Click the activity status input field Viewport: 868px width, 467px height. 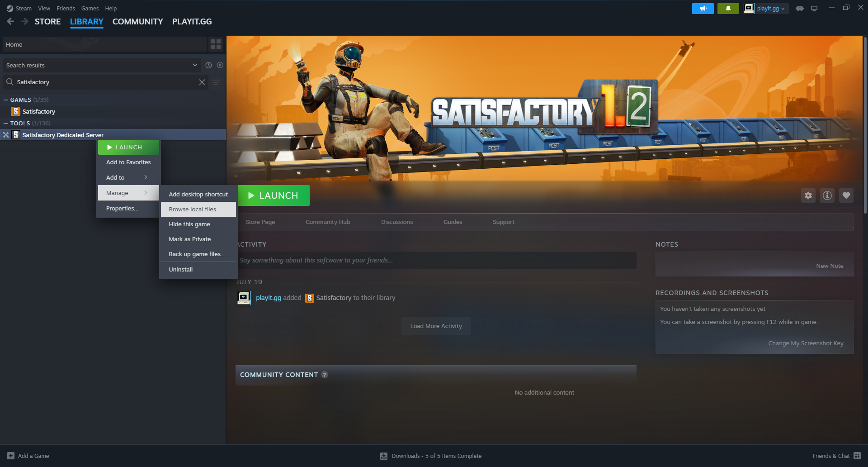coord(436,260)
